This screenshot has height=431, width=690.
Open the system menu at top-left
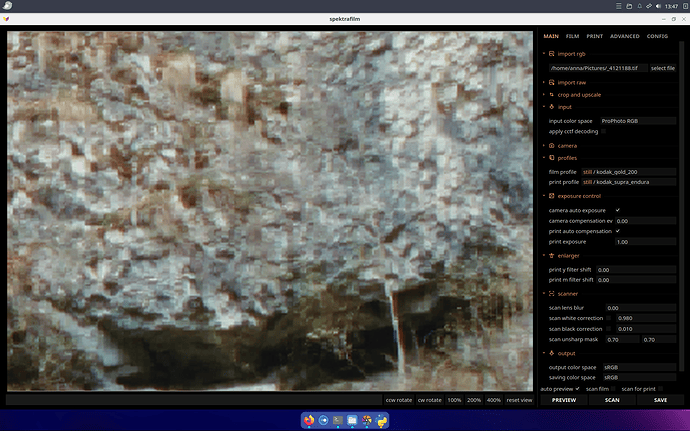pyautogui.click(x=7, y=6)
